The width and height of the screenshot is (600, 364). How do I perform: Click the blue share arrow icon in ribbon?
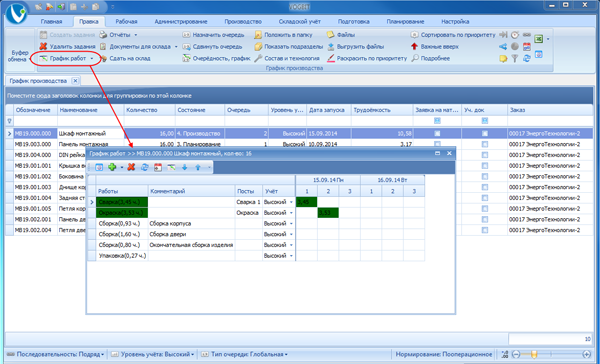pyautogui.click(x=503, y=47)
